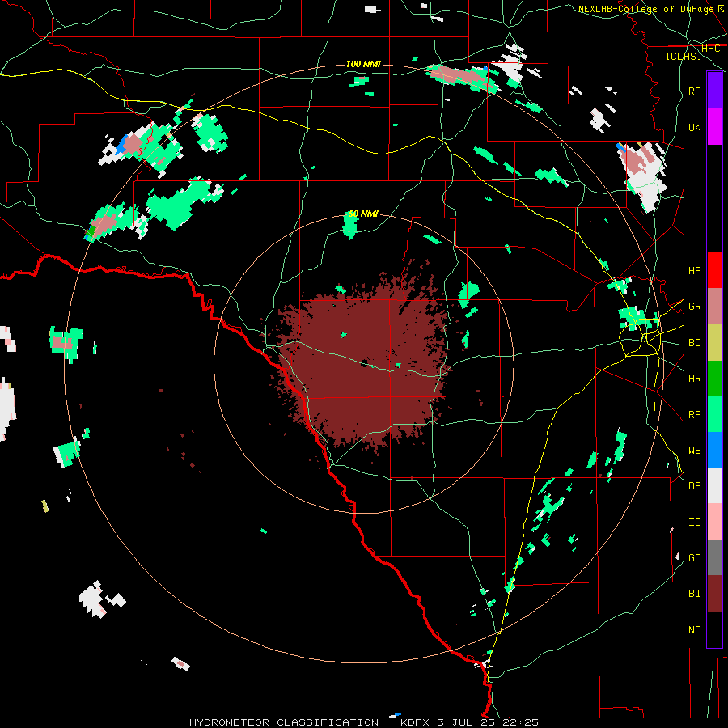Screen dimensions: 728x728
Task: Click the HR legend label
Action: 694,379
